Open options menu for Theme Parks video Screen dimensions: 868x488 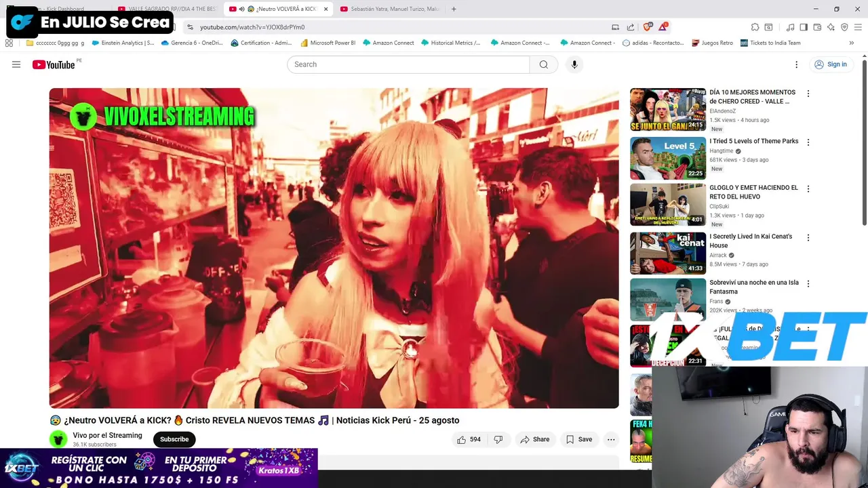tap(808, 142)
